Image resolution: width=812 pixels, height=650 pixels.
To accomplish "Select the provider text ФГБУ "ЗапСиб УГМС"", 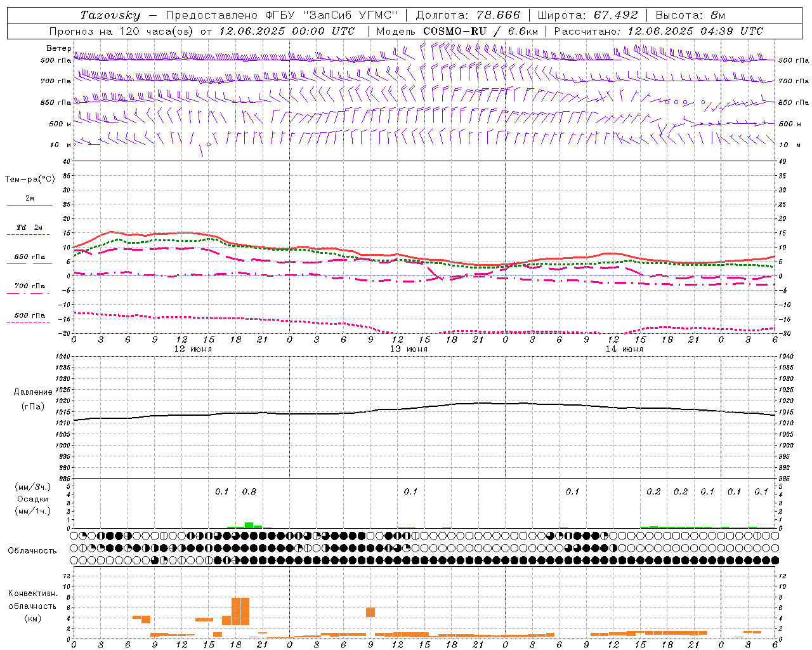I will 331,15.
